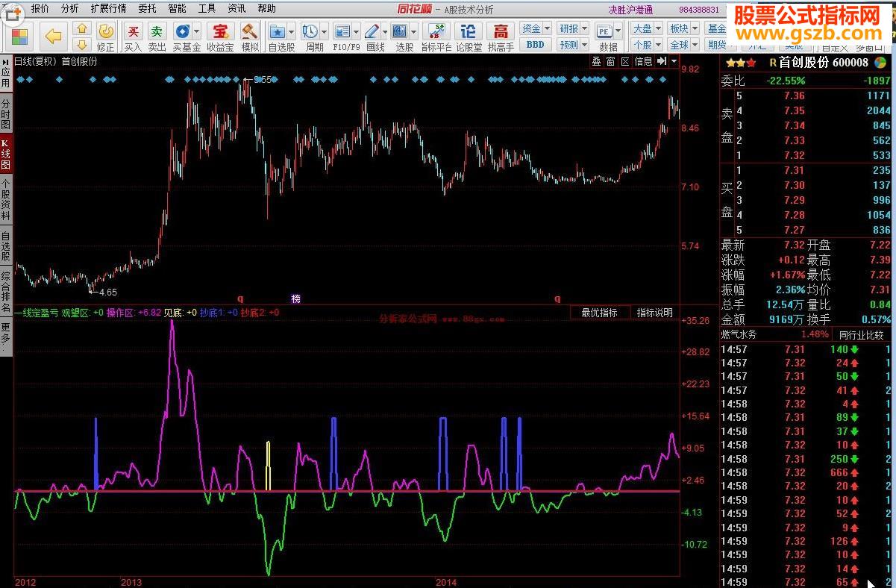Click the 指标说明 button
Screen dimensions: 896x588
coord(654,313)
